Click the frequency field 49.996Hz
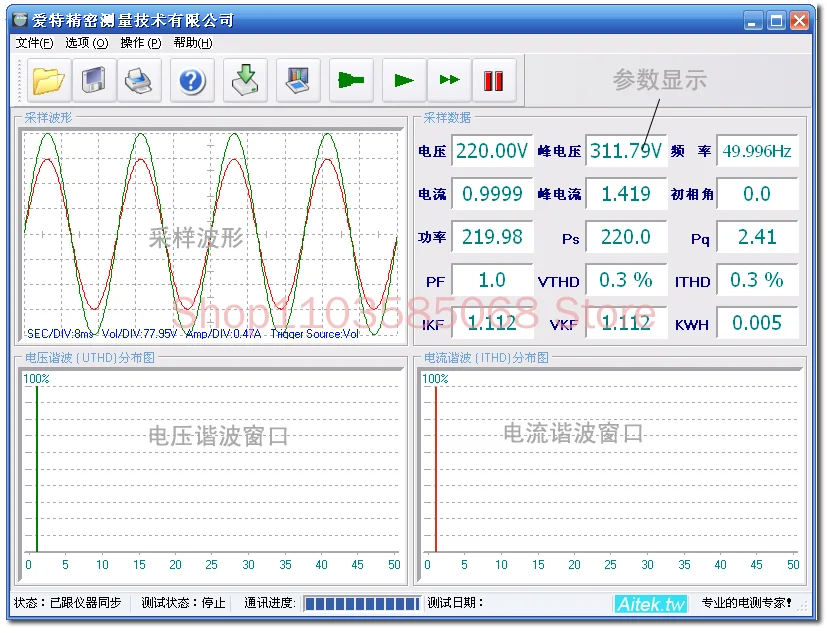The image size is (827, 633). [757, 151]
